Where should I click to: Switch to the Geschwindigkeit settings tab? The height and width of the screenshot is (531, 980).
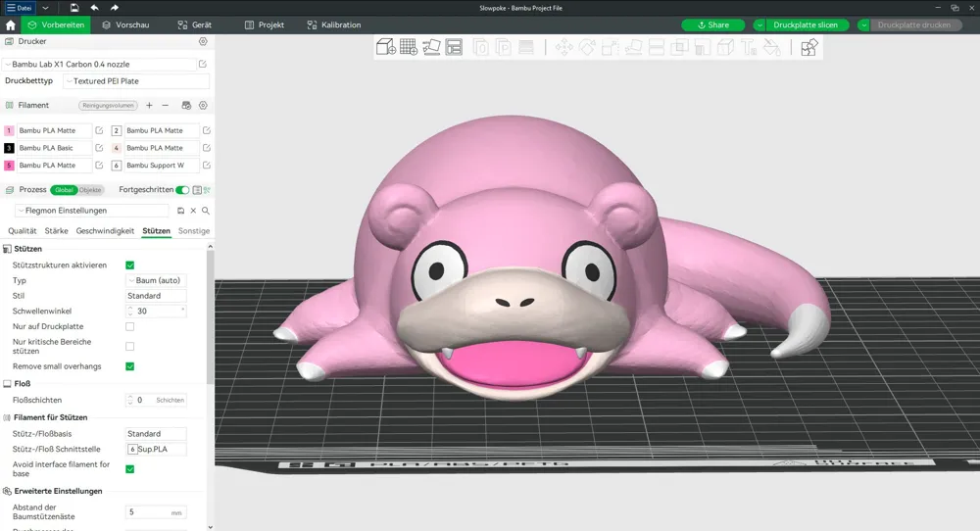pos(105,231)
